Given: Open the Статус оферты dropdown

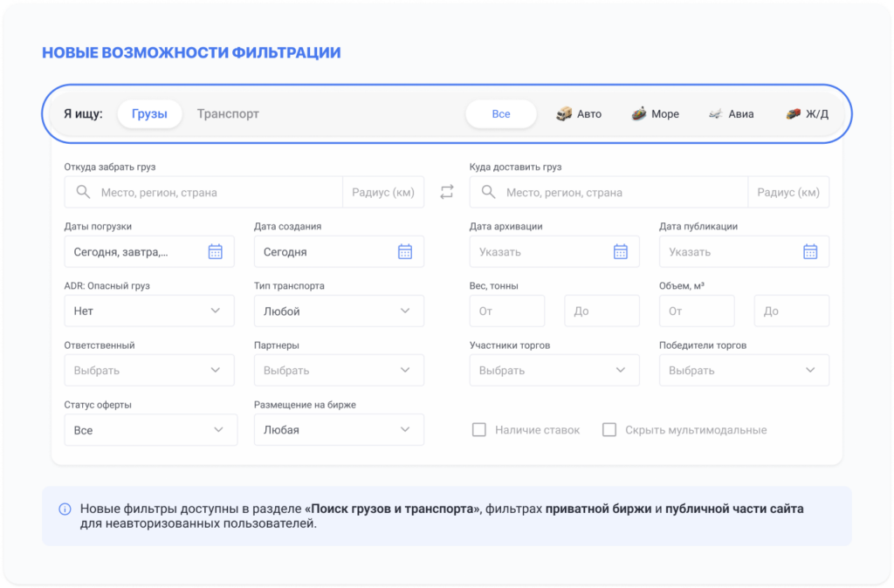Looking at the screenshot, I should [150, 429].
